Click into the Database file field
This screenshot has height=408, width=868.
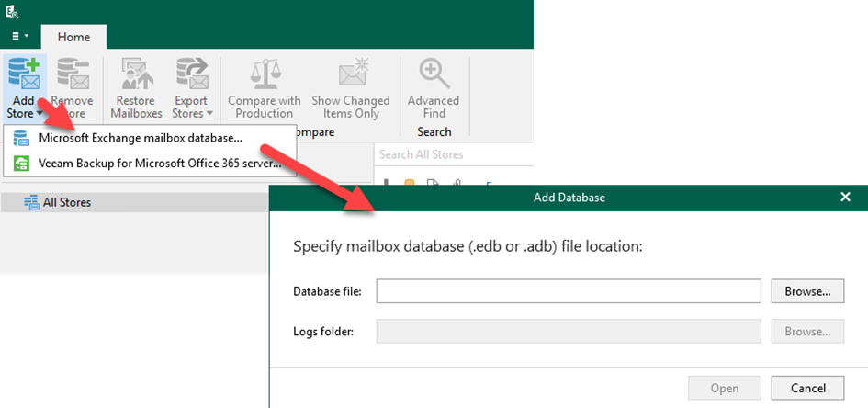569,291
